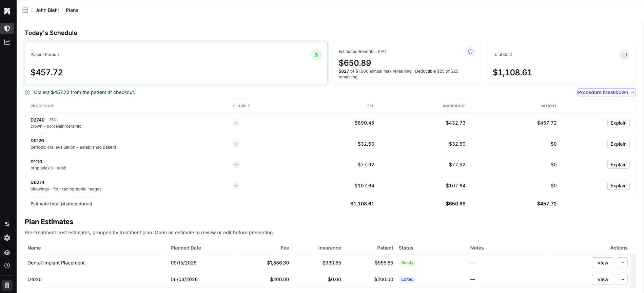Click planned date 09/15/2026
The height and width of the screenshot is (293, 644).
[183, 263]
